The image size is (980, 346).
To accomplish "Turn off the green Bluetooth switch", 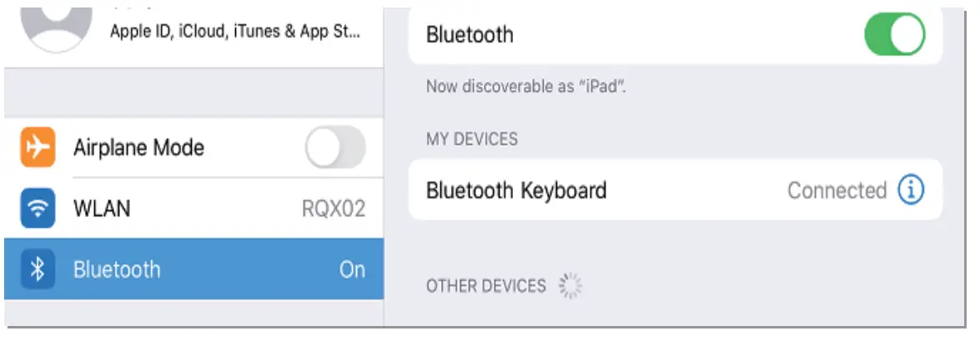I will coord(894,35).
